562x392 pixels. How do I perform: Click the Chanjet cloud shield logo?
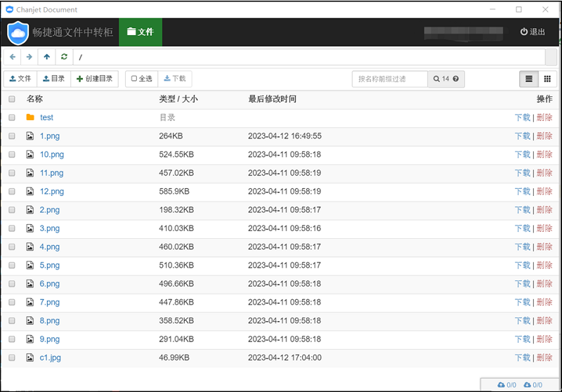18,33
